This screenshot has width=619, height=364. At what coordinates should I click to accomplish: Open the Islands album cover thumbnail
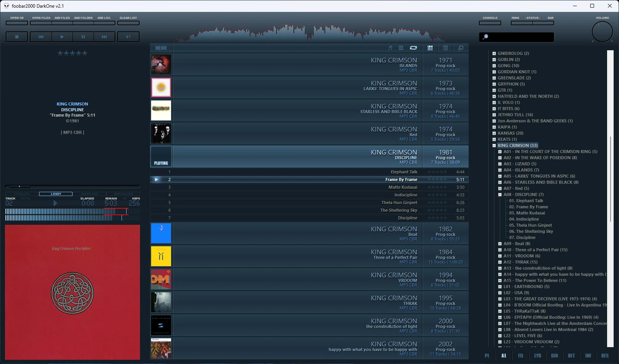pyautogui.click(x=161, y=64)
